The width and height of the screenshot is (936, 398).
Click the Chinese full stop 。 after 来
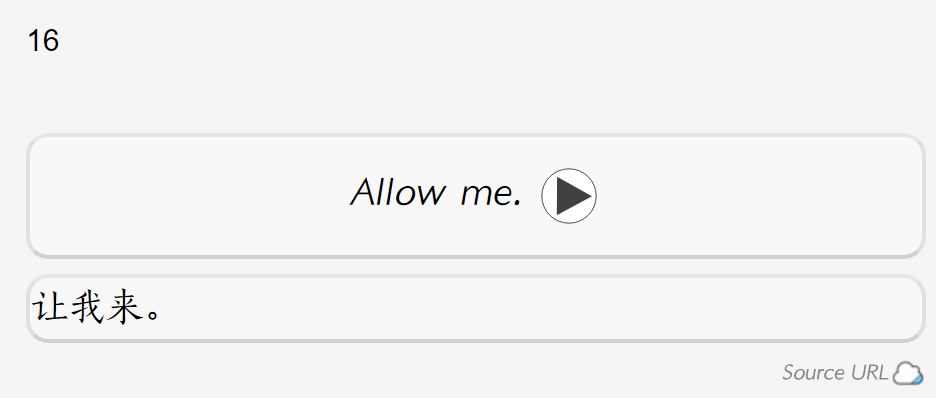(x=153, y=315)
